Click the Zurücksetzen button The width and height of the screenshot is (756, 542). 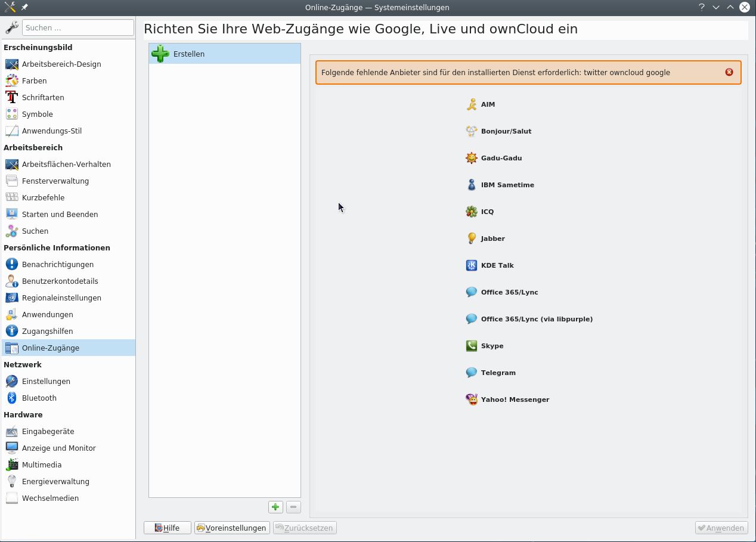(305, 528)
